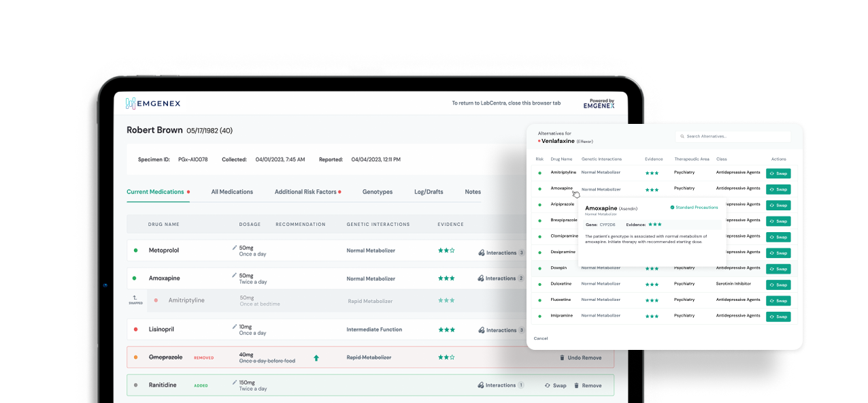Click the Standard Precautions check icon in tooltip
The width and height of the screenshot is (868, 403).
(672, 207)
